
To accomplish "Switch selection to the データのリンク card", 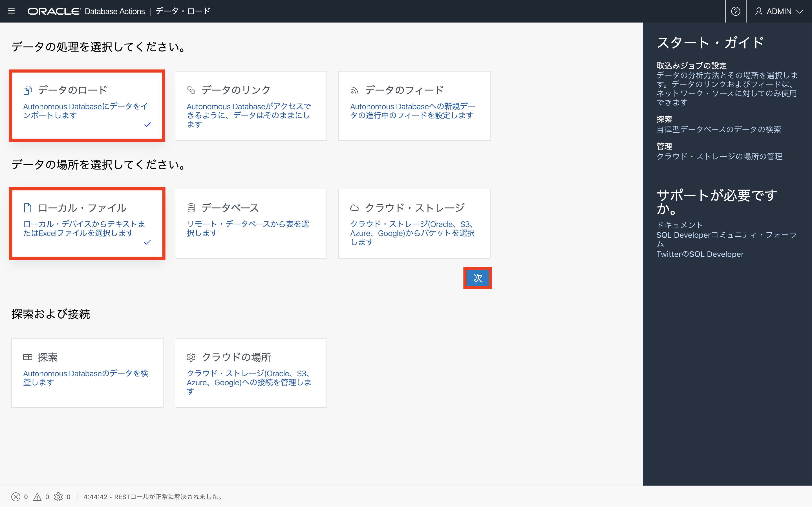I will (x=251, y=106).
